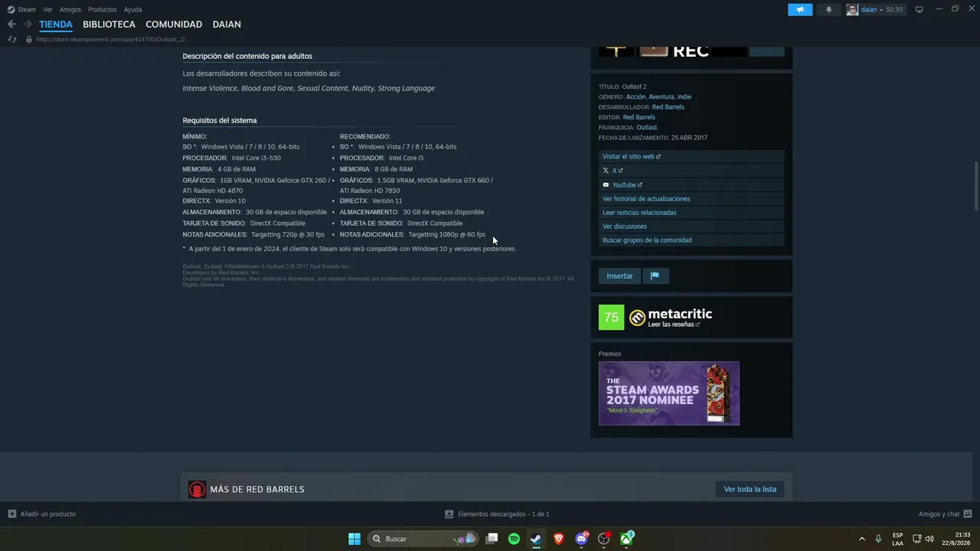980x551 pixels.
Task: Switch to the COMUNIDAD tab
Action: click(x=174, y=24)
